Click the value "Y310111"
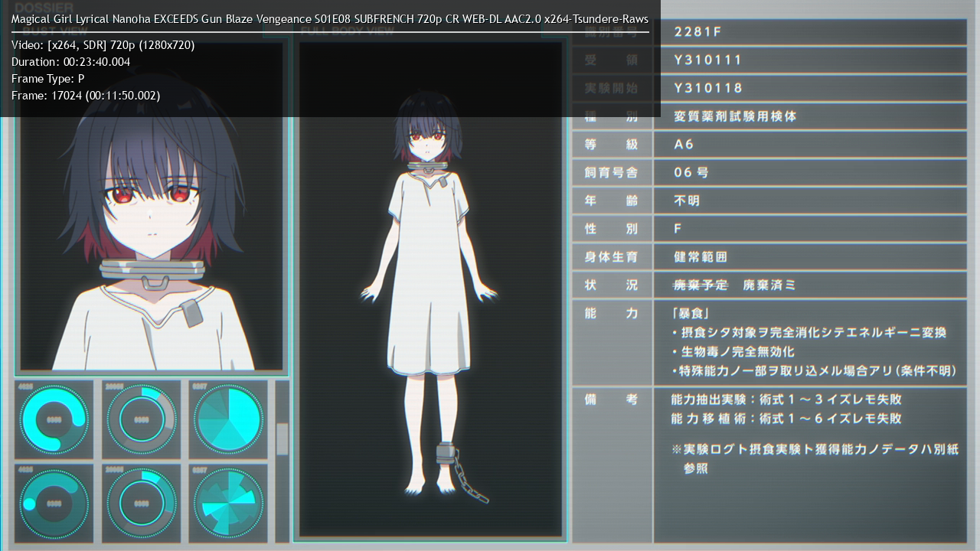 708,60
